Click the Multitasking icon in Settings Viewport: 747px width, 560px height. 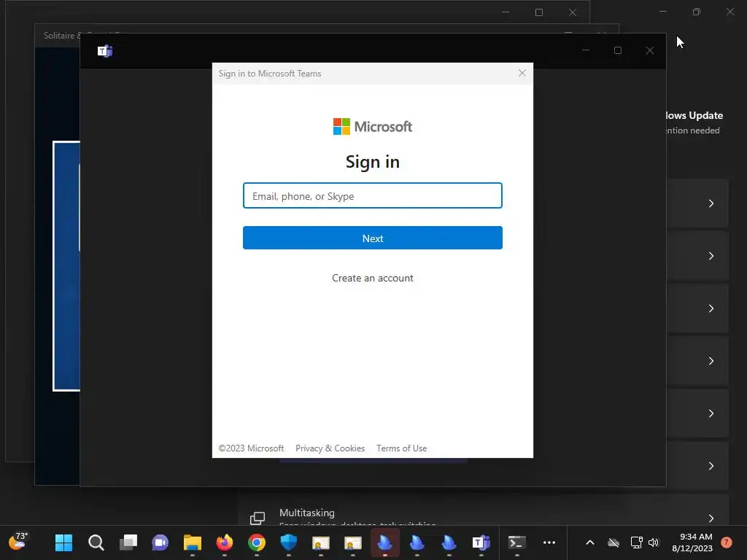click(x=258, y=518)
